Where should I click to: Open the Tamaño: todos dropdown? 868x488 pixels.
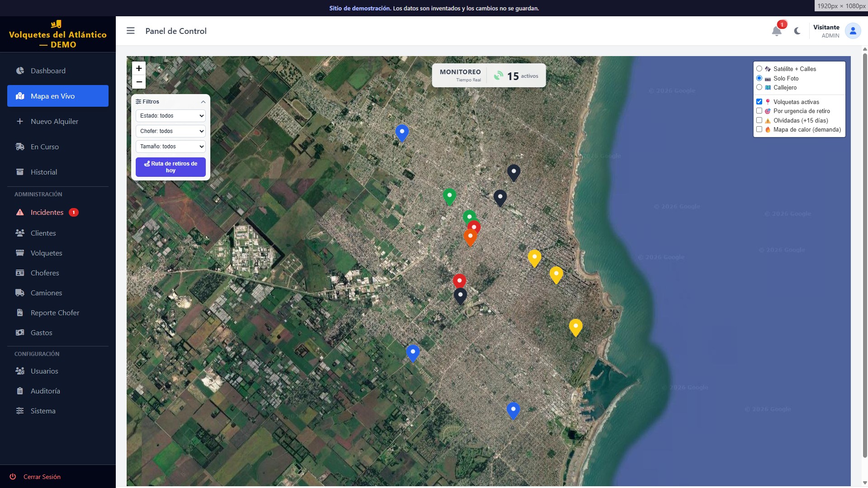(171, 147)
